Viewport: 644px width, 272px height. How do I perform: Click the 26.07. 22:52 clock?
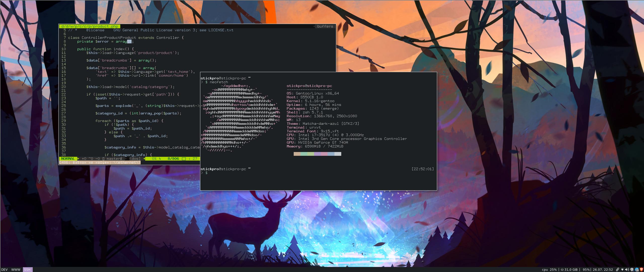click(x=603, y=269)
